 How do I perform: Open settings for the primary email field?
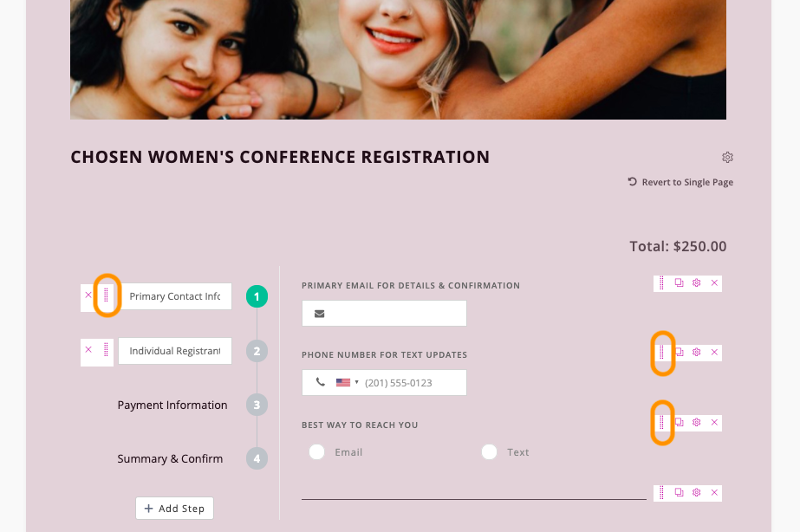696,283
